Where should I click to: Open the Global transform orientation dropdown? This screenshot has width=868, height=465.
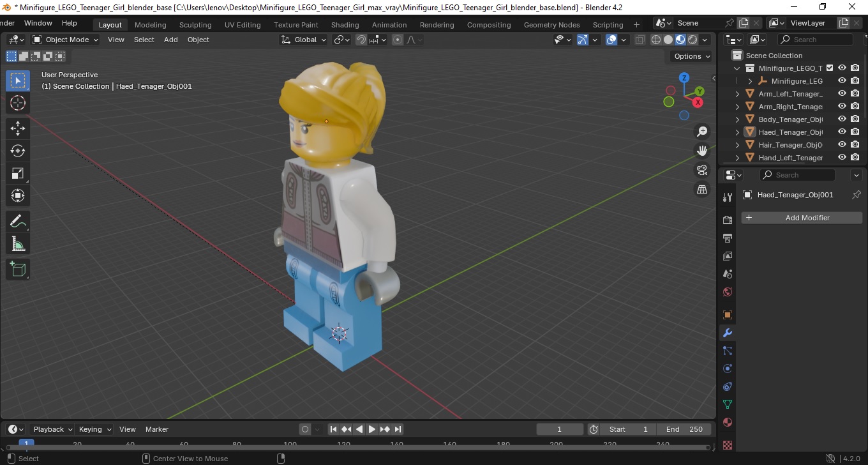click(x=304, y=40)
